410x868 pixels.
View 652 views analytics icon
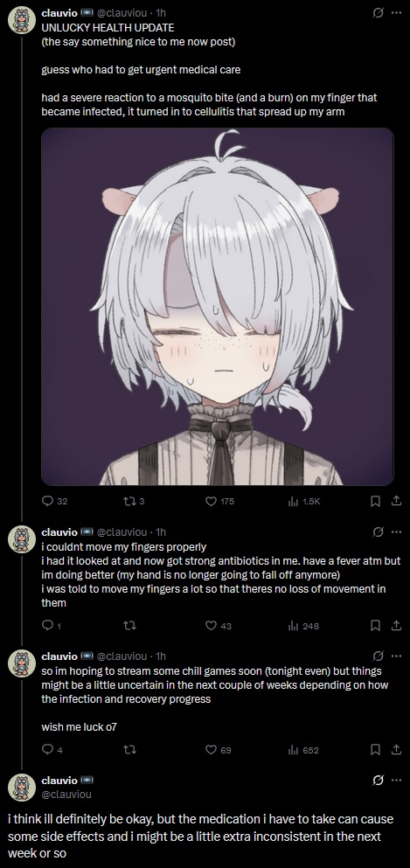tap(303, 749)
